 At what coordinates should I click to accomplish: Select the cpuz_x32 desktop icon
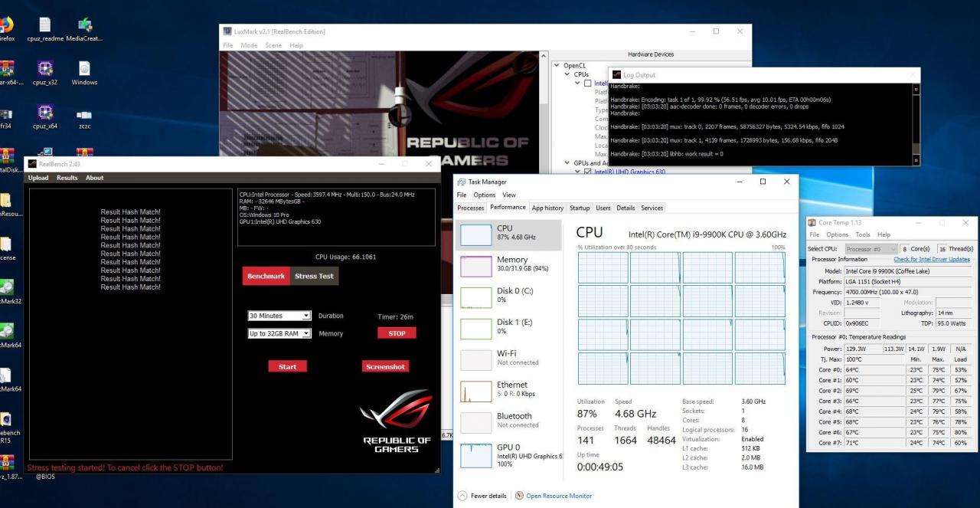44,73
